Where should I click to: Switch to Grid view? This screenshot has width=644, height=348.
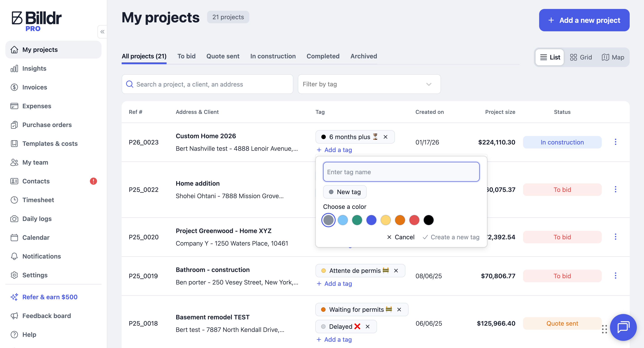coord(581,57)
